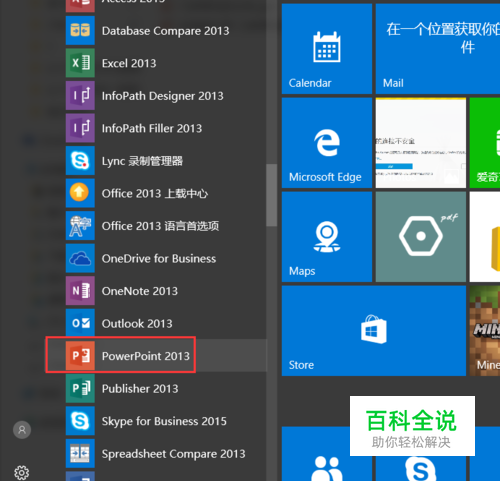Open the Photos tile with screenshot preview

point(421,143)
